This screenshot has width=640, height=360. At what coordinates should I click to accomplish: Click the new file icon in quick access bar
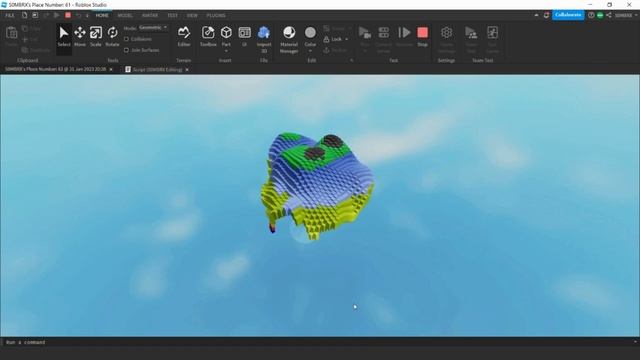24,15
